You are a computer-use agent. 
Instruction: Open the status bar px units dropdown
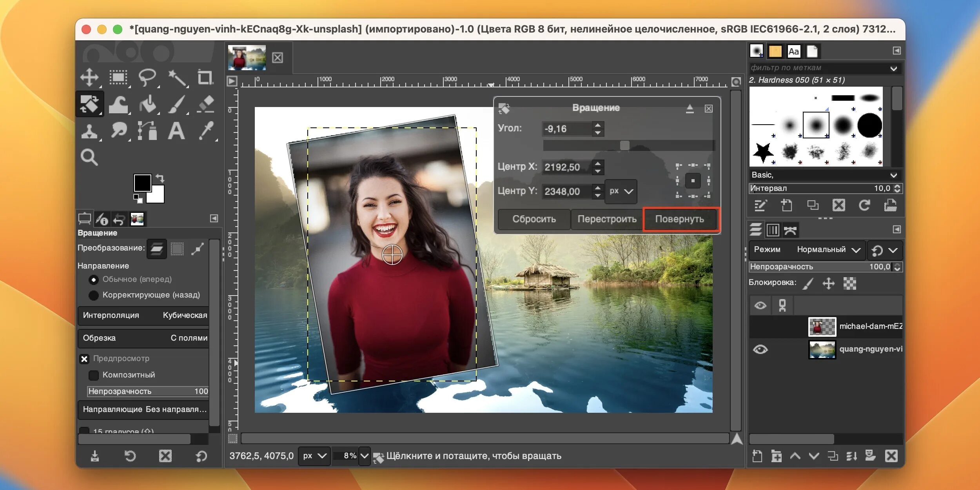[x=314, y=456]
